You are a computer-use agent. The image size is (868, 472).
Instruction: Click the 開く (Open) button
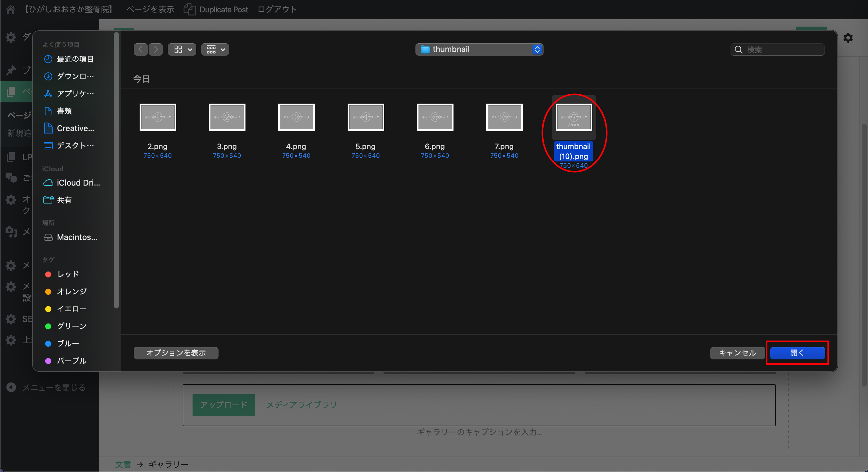(x=797, y=353)
